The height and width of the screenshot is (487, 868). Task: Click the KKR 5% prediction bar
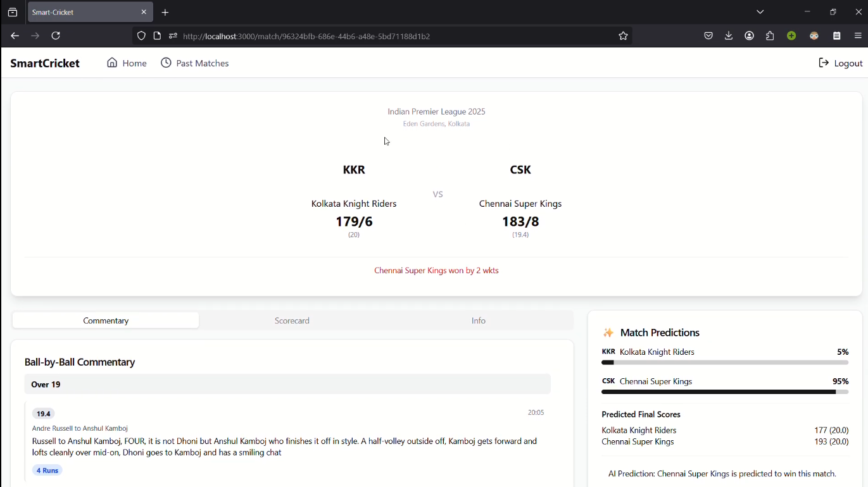(x=725, y=363)
